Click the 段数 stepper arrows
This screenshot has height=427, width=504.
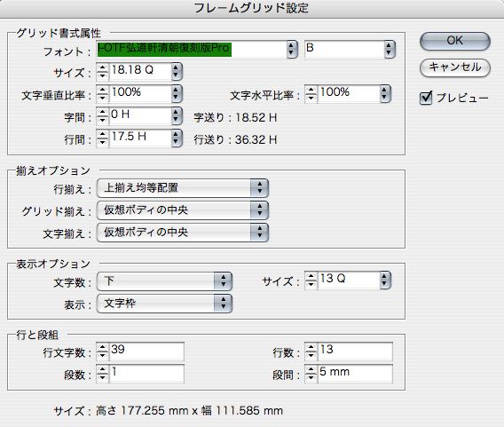pos(103,374)
